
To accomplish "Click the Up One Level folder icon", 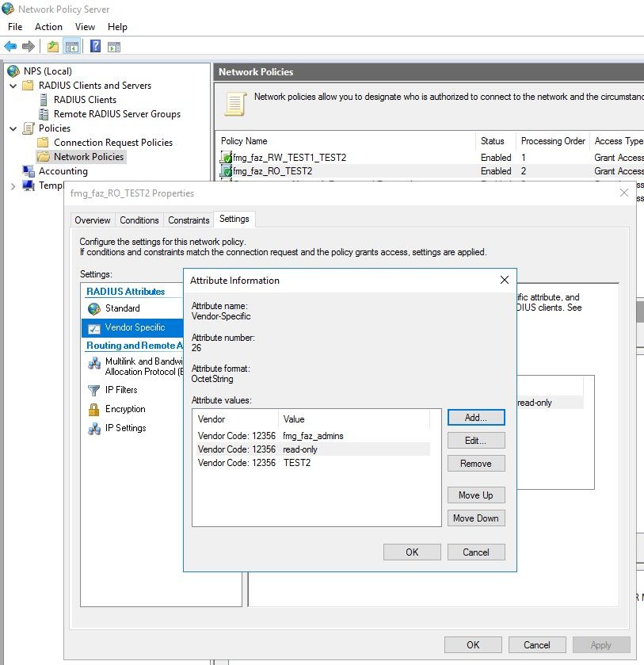I will click(x=53, y=47).
